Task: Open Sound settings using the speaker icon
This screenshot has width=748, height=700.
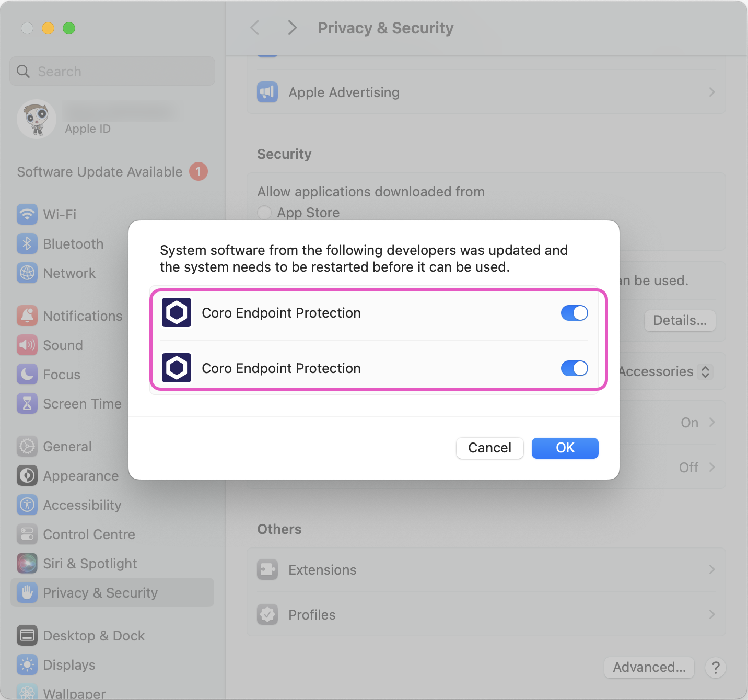Action: click(x=27, y=345)
